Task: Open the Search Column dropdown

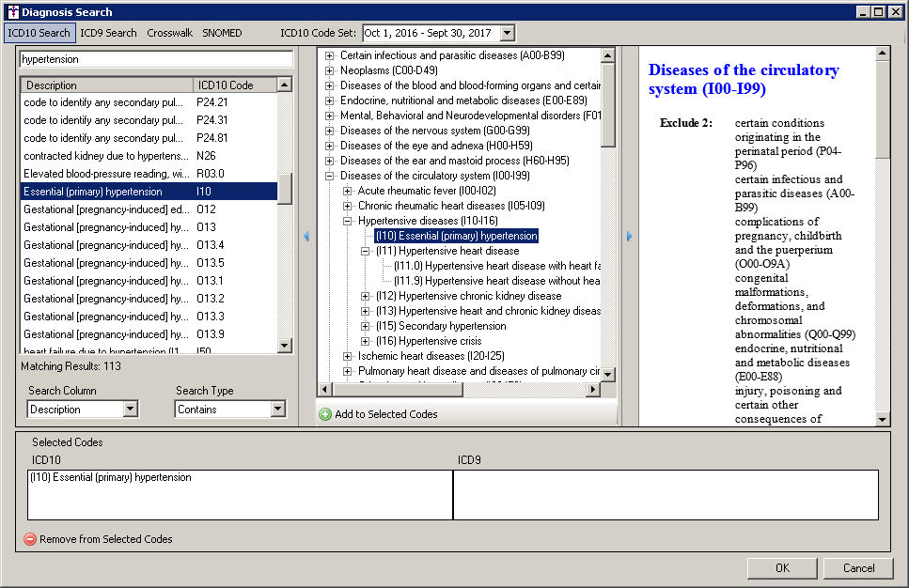Action: pyautogui.click(x=130, y=410)
